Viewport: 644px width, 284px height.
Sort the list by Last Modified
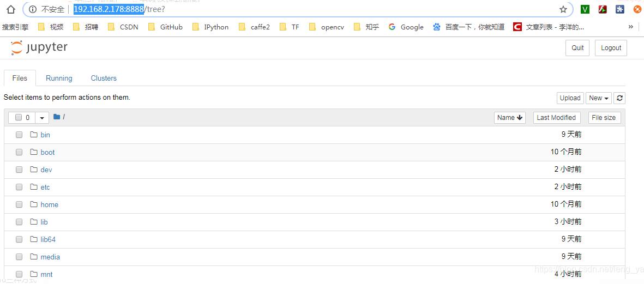coord(556,118)
